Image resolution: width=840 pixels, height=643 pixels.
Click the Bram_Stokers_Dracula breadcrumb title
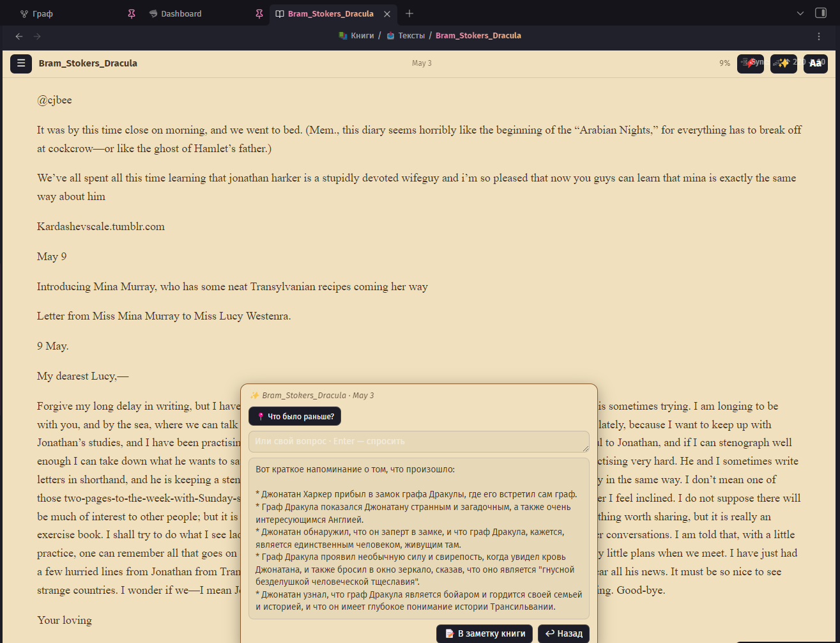pos(478,36)
